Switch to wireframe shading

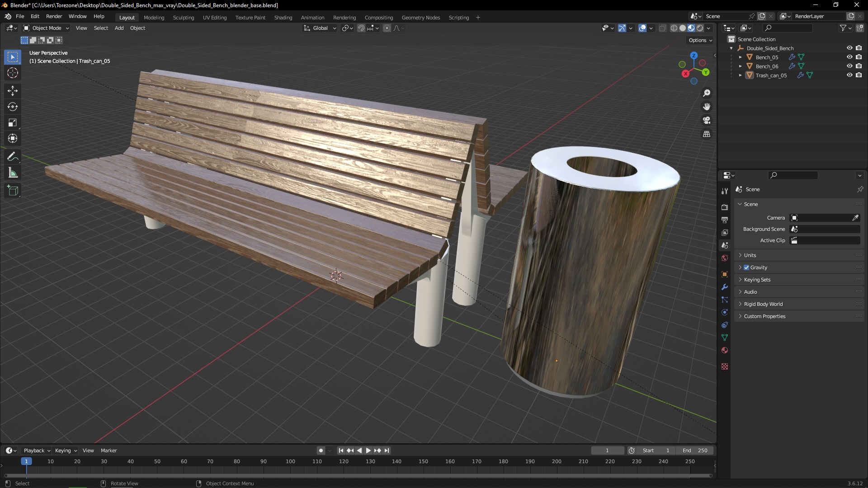(x=674, y=28)
